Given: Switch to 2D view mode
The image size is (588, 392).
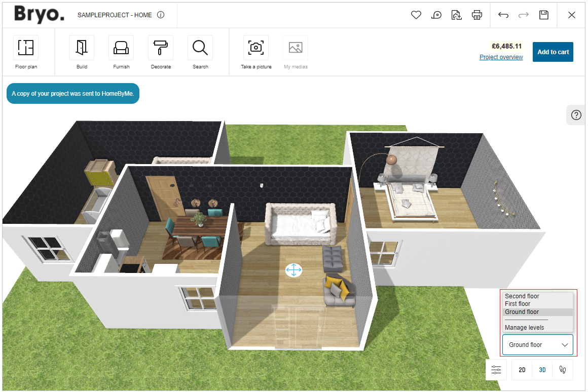Looking at the screenshot, I should [x=522, y=370].
